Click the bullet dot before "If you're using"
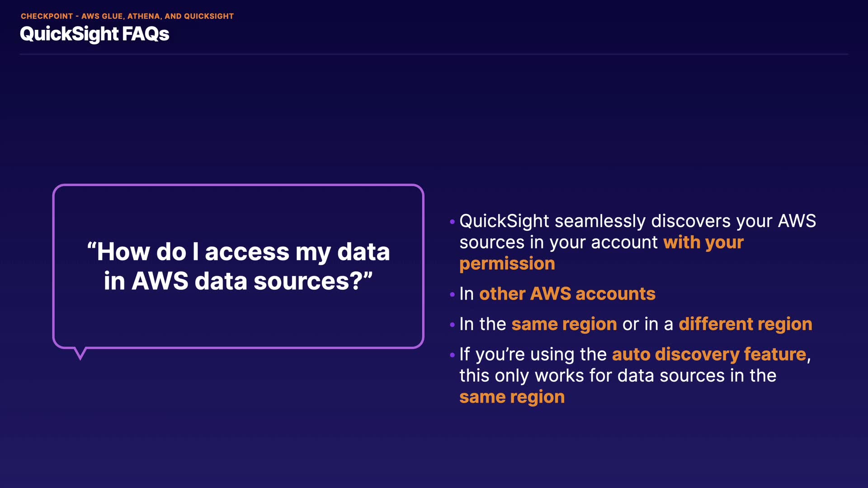868x488 pixels. tap(452, 355)
